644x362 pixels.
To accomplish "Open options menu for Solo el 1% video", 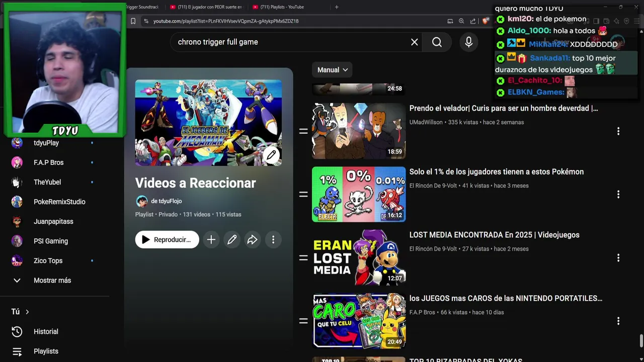I will [618, 195].
